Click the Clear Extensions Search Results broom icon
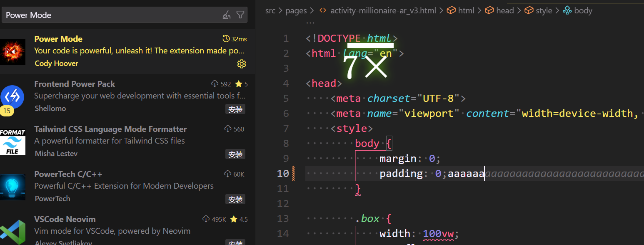Viewport: 644px width, 245px height. pyautogui.click(x=227, y=15)
